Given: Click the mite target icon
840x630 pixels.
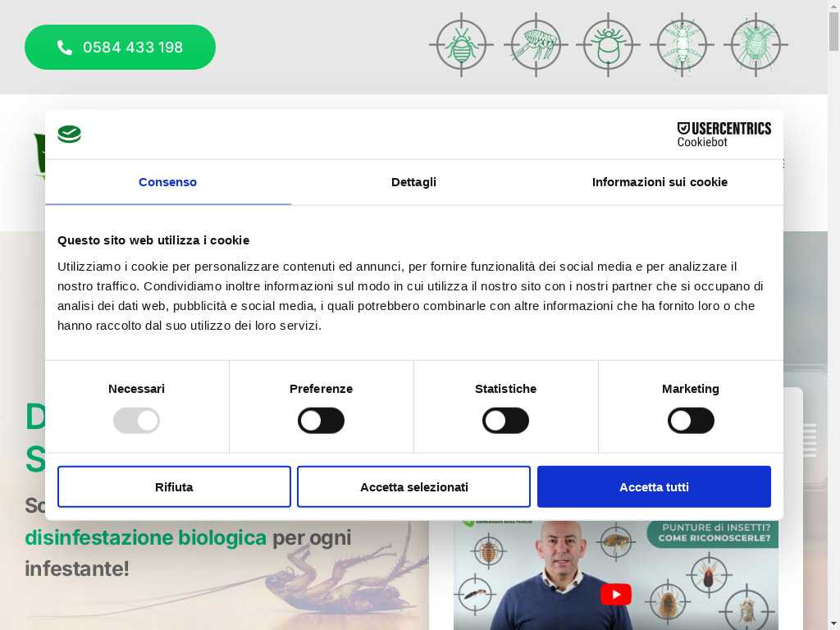Looking at the screenshot, I should click(756, 45).
